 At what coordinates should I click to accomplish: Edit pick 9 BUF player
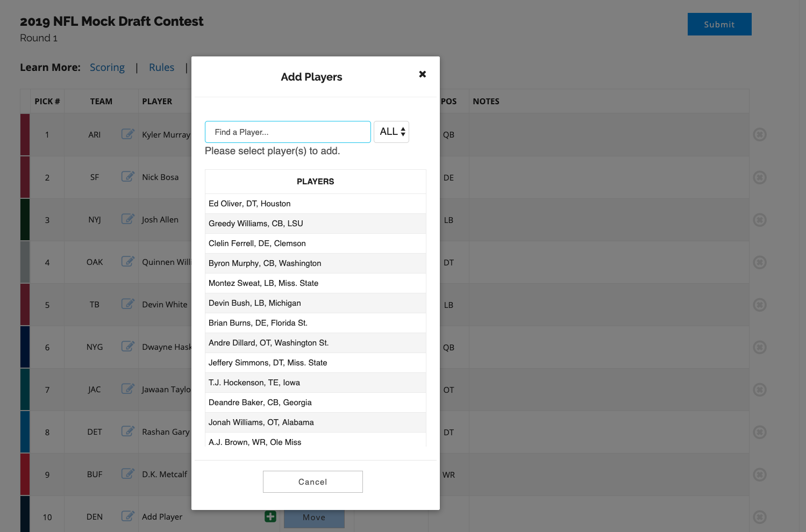(127, 473)
